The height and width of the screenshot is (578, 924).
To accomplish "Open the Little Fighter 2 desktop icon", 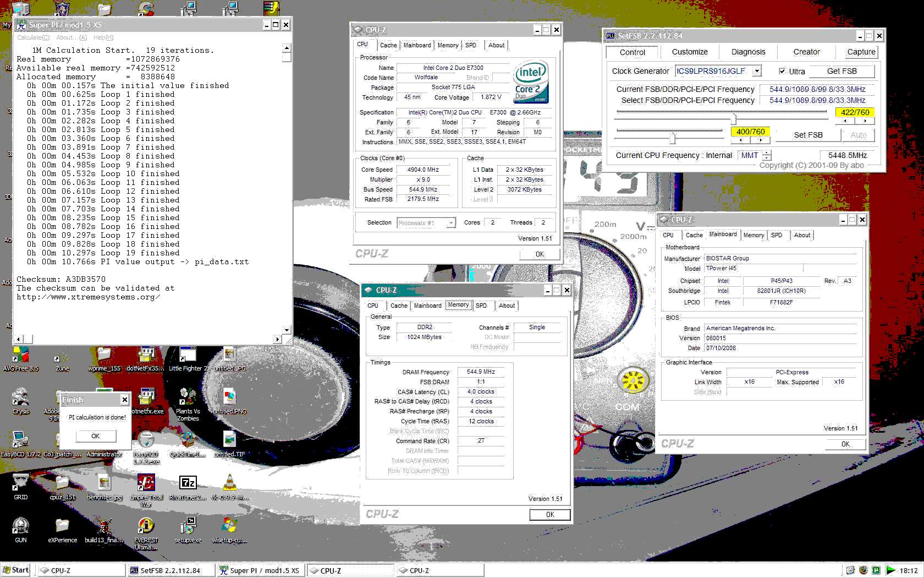I will click(188, 359).
